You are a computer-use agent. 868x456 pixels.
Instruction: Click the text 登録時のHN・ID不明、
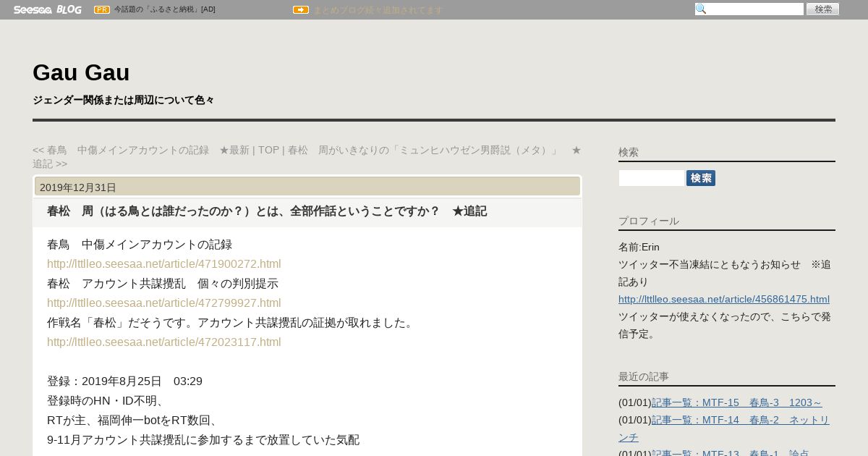pyautogui.click(x=106, y=401)
